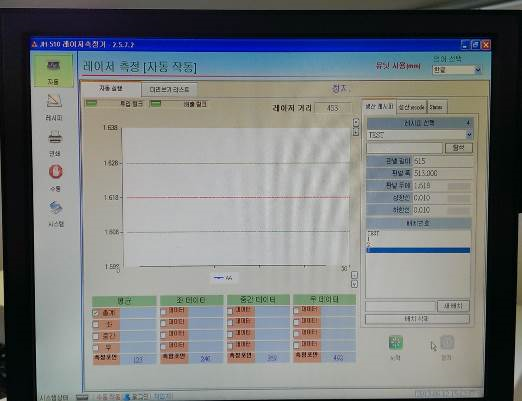Open the 레시피 recipe sidebar icon
This screenshot has height=401, width=522.
[x=54, y=107]
